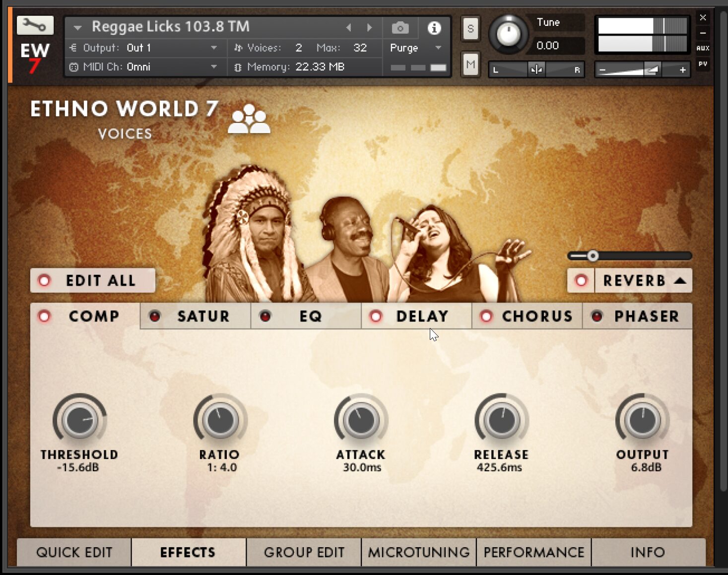Expand the REVERB panel arrow
The width and height of the screenshot is (728, 575).
(680, 281)
